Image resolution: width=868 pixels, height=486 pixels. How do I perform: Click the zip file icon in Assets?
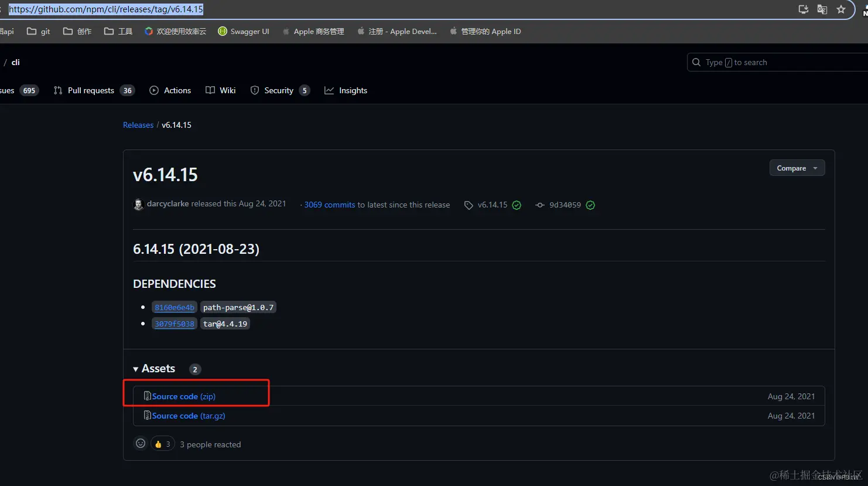[x=148, y=396]
